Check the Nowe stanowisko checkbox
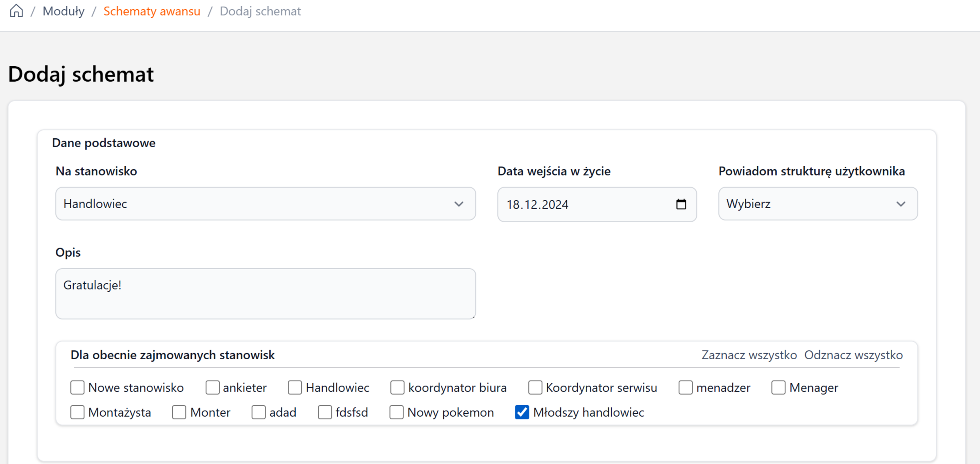 click(77, 388)
